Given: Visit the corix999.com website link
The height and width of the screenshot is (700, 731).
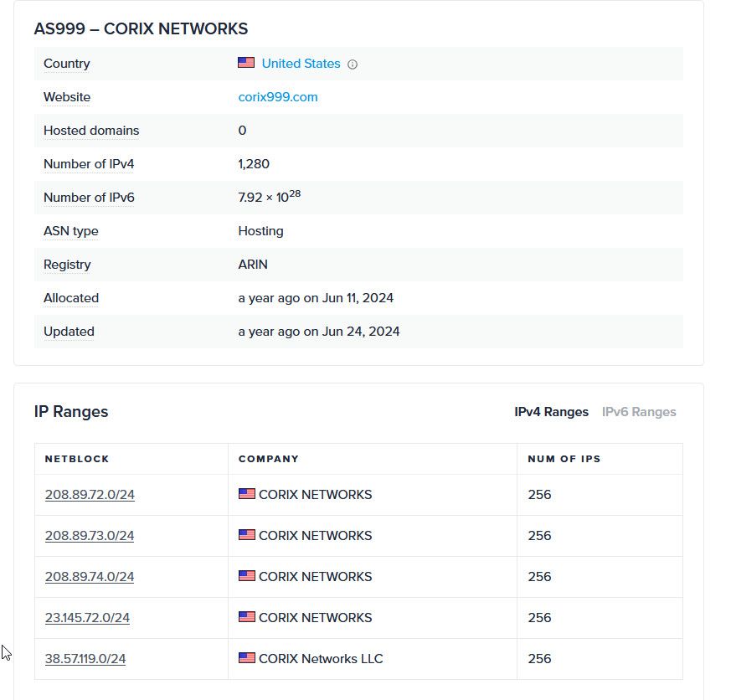Looking at the screenshot, I should point(278,97).
